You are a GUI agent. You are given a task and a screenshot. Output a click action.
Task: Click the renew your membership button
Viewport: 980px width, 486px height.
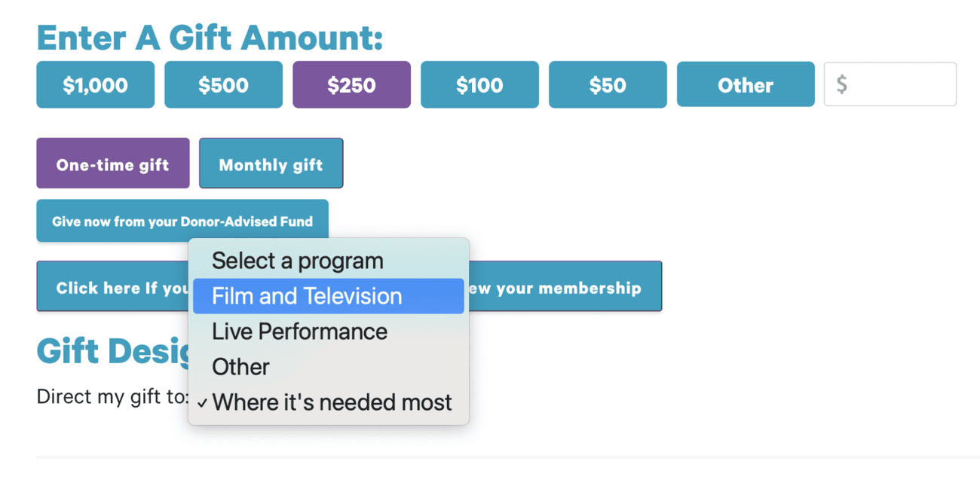564,287
